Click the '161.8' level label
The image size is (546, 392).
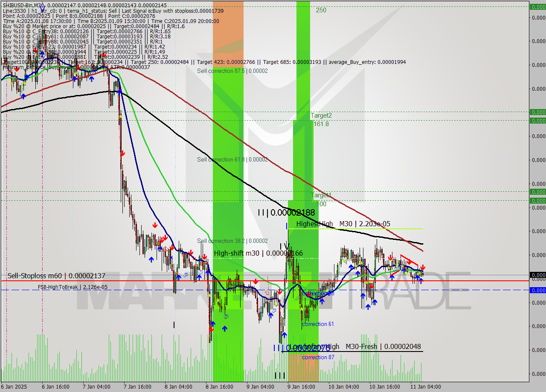point(321,124)
